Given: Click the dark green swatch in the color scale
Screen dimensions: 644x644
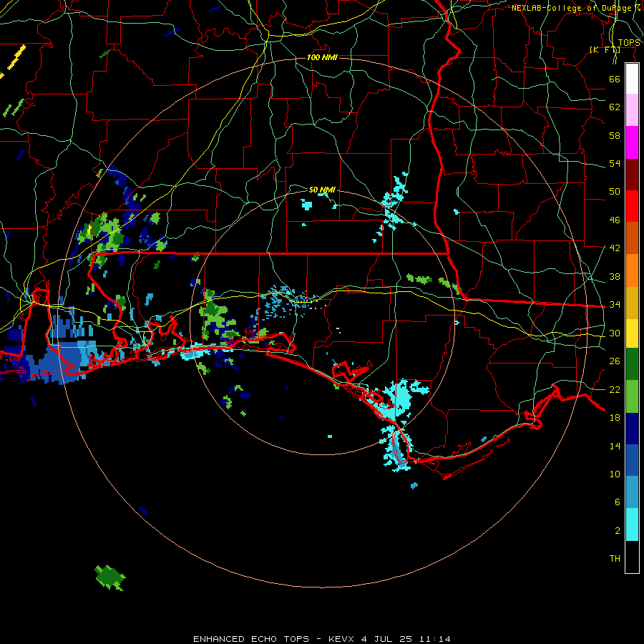Looking at the screenshot, I should click(x=632, y=364).
